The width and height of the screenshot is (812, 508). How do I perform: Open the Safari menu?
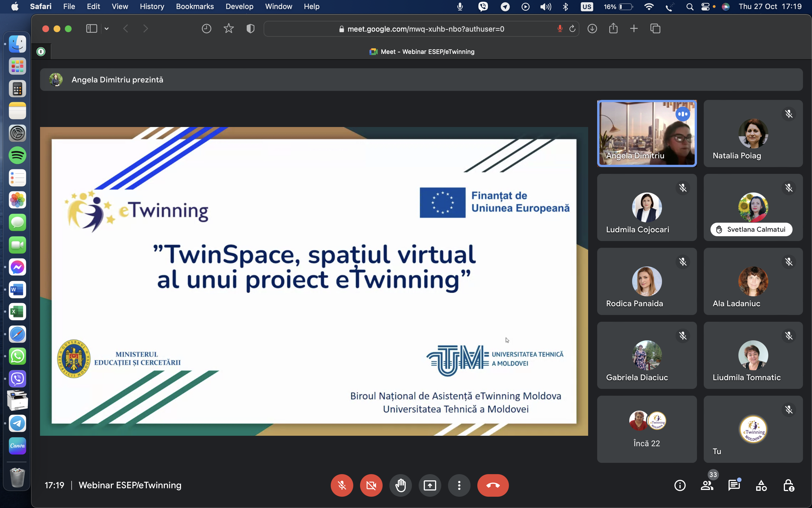41,6
